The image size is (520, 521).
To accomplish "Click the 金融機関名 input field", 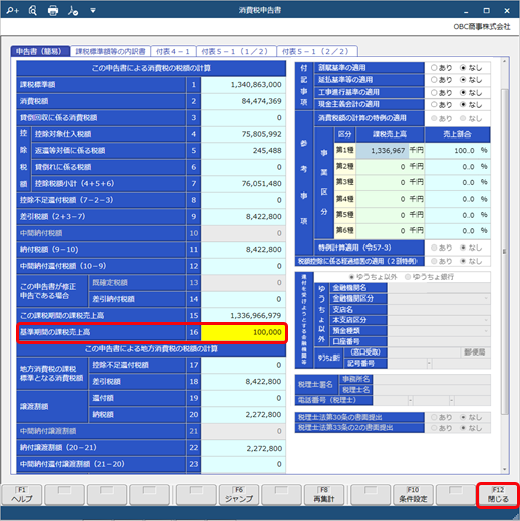I will (x=439, y=288).
